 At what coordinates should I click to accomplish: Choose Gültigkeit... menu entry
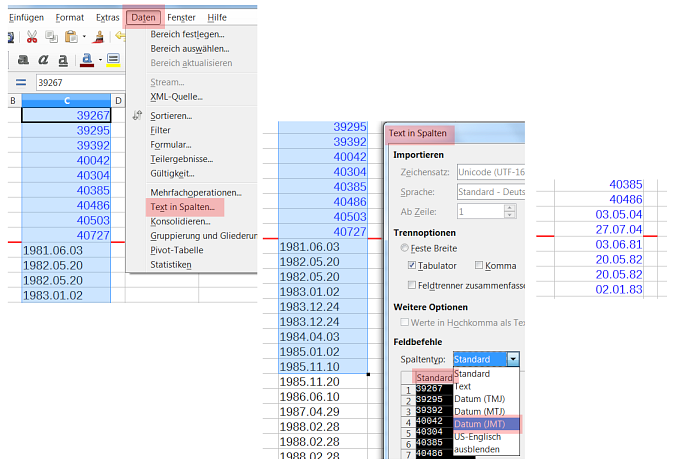tap(172, 174)
